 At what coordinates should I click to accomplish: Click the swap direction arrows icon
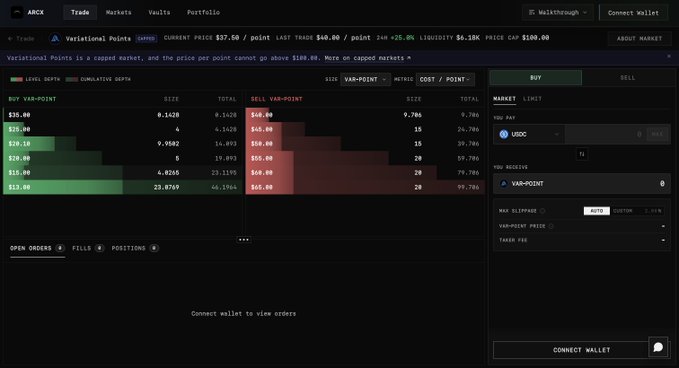pos(582,154)
